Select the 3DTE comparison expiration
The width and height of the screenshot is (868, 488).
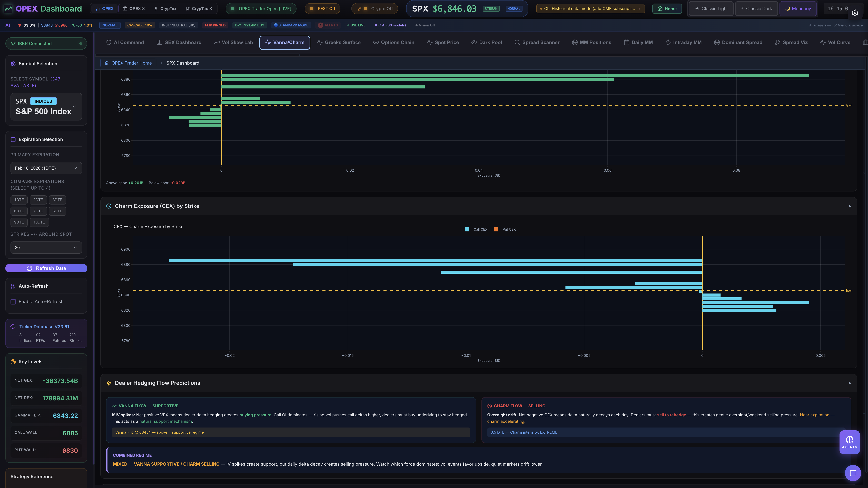pos(57,200)
